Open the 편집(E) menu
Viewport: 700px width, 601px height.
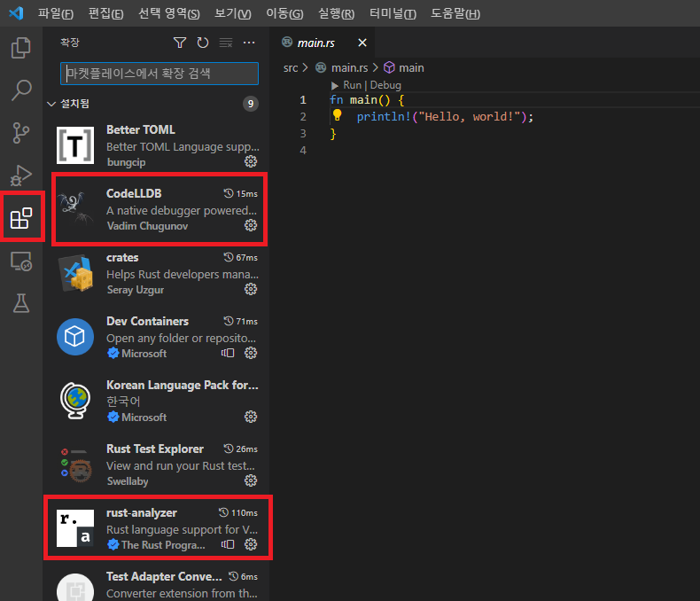pos(105,13)
